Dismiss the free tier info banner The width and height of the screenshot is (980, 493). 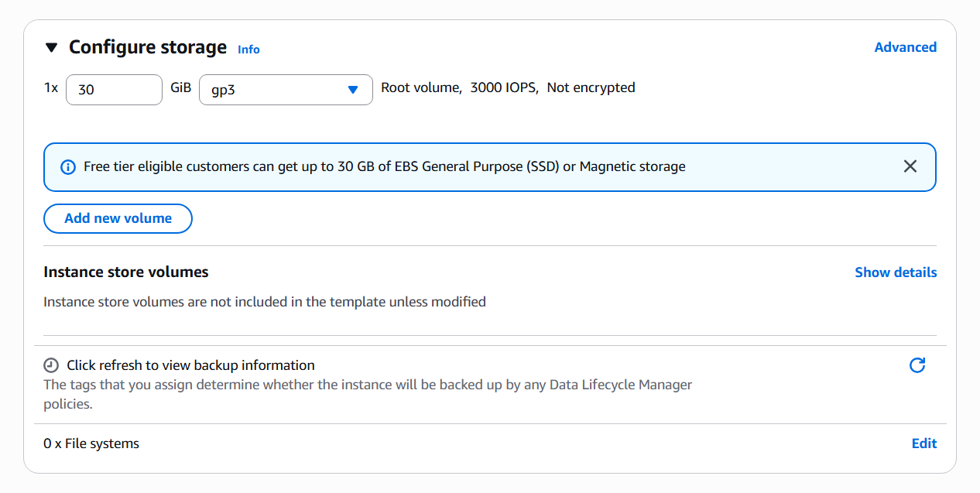pos(910,166)
